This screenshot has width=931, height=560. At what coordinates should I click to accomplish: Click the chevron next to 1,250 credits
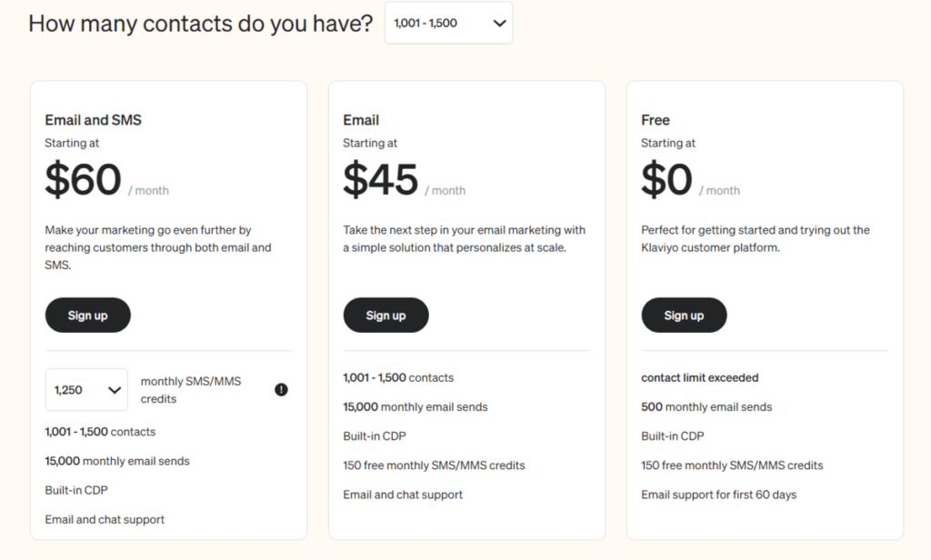point(115,390)
